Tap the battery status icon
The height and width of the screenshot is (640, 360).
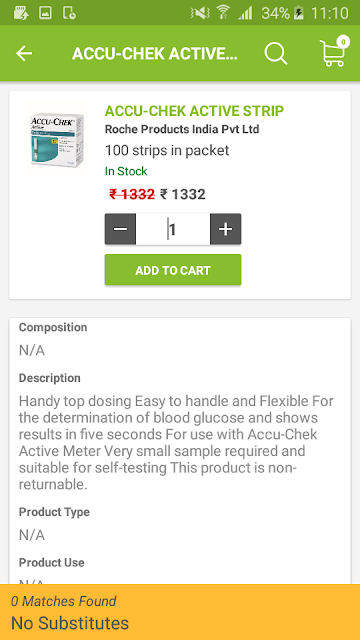coord(299,13)
